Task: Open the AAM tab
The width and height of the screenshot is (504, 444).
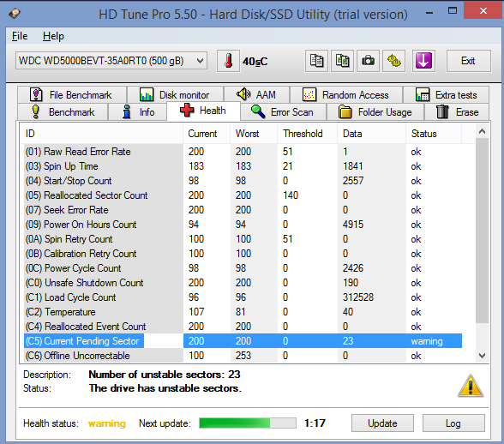Action: click(x=257, y=95)
